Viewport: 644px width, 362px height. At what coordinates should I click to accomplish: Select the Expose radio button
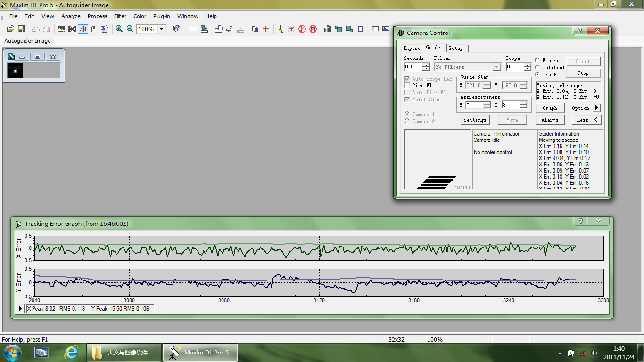point(537,60)
